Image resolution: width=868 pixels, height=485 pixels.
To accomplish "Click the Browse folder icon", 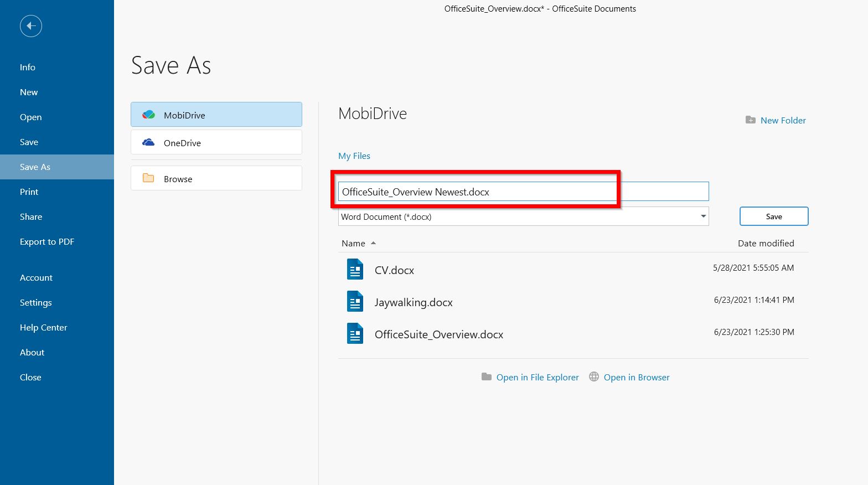I will click(148, 178).
